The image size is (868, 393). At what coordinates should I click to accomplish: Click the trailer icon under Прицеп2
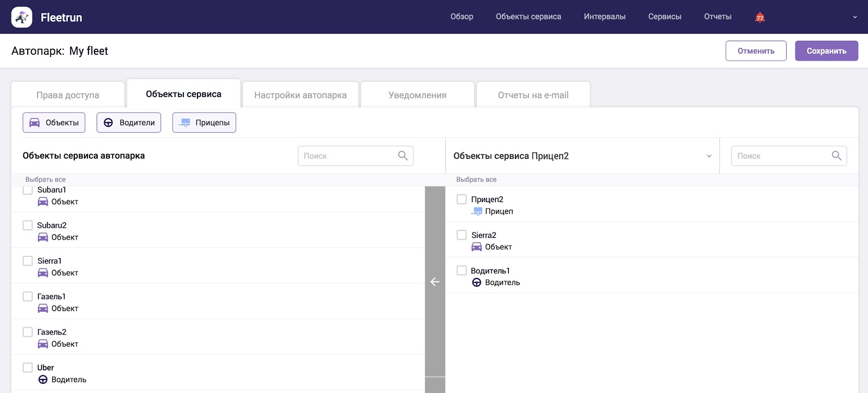(x=476, y=211)
